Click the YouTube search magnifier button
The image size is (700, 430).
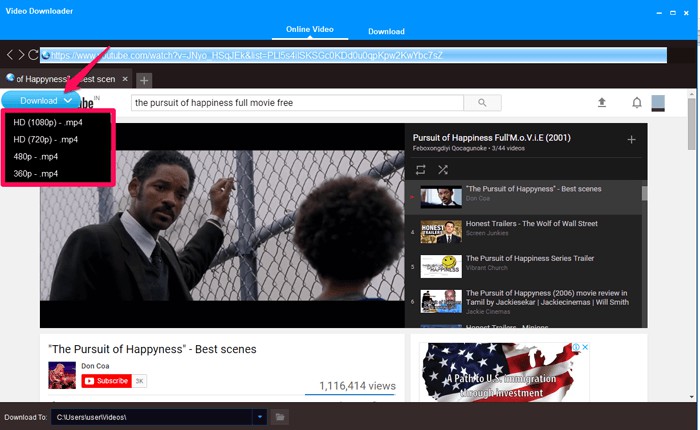click(x=482, y=103)
